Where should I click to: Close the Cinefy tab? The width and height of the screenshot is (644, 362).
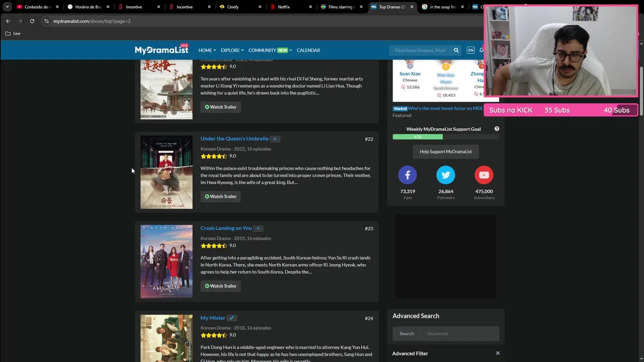pyautogui.click(x=260, y=7)
